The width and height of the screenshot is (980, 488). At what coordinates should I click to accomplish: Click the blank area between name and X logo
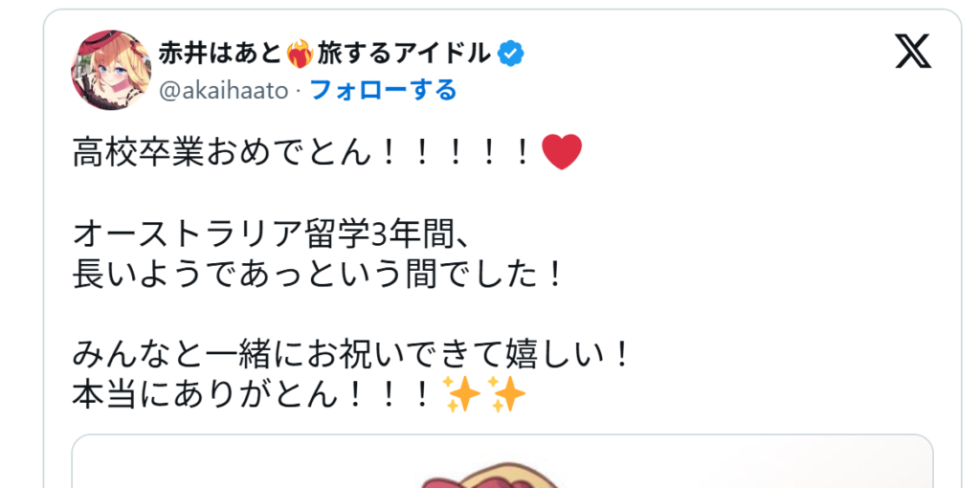click(706, 55)
